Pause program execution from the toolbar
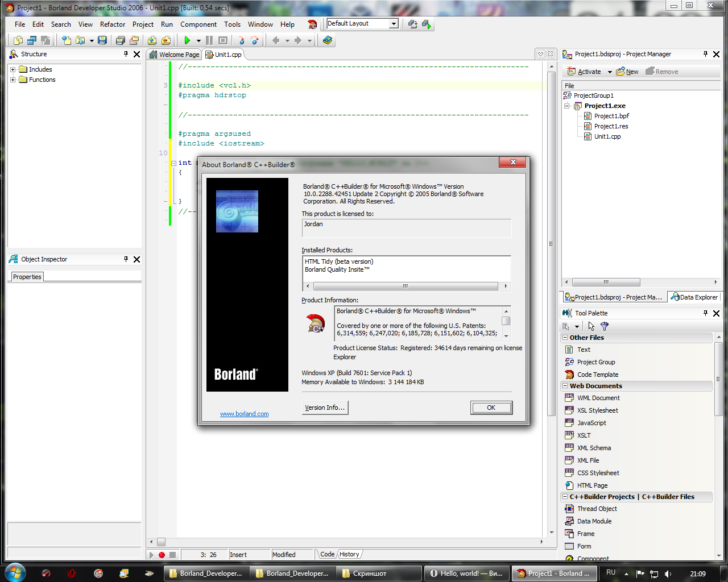 (209, 40)
